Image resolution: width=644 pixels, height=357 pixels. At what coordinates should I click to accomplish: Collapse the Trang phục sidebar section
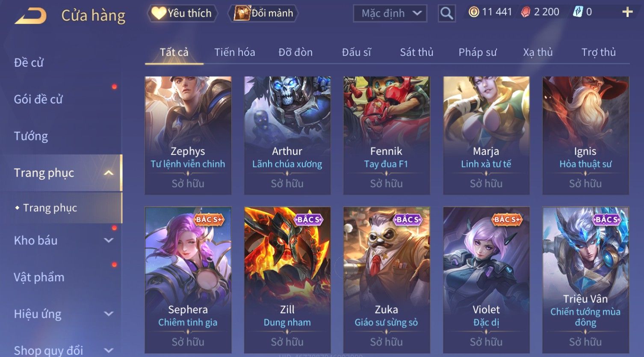pos(109,173)
